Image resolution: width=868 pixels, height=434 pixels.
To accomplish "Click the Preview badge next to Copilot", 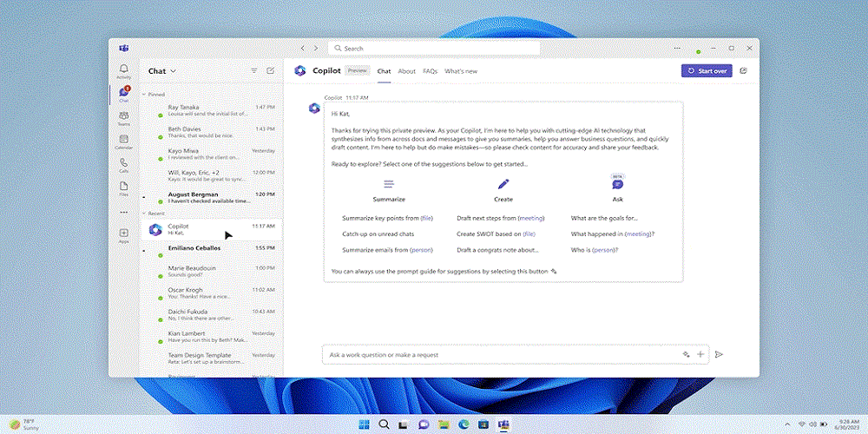I will coord(358,70).
